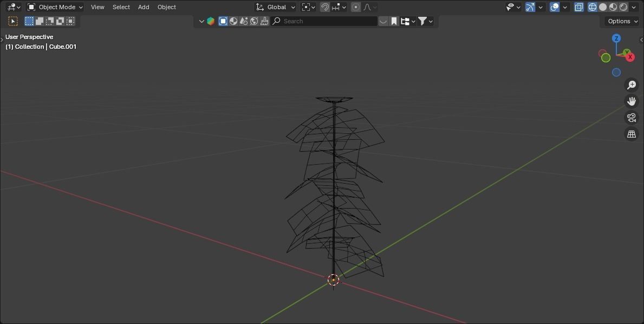Viewport: 644px width, 324px height.
Task: Click the bookmark icon
Action: click(394, 21)
